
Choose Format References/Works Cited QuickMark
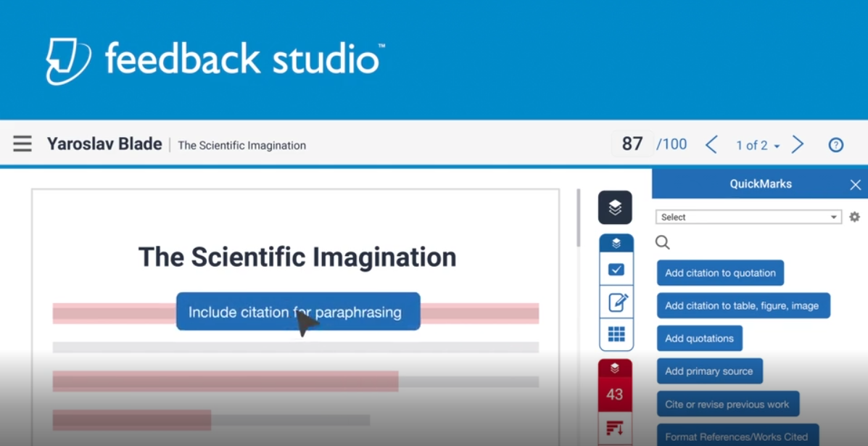(x=737, y=436)
